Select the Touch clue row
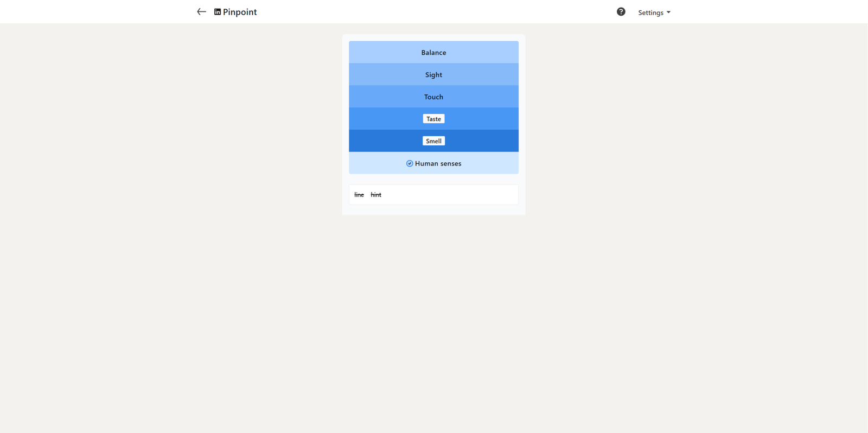868x433 pixels. [x=433, y=97]
